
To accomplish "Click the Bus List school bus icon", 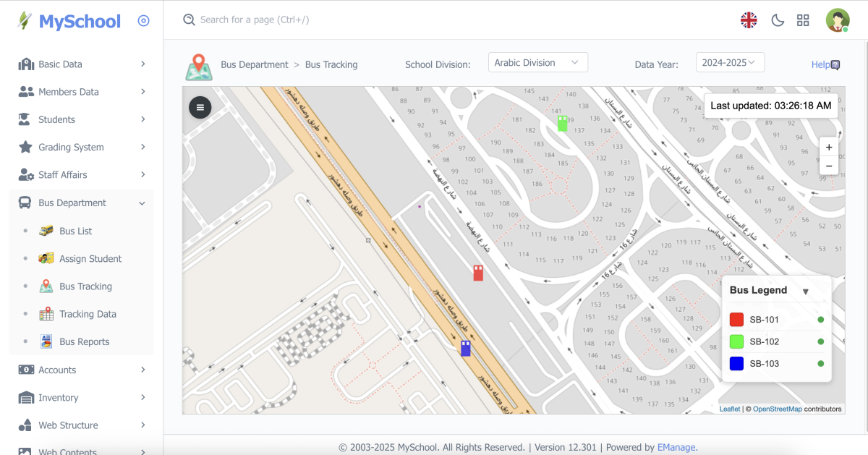I will click(x=46, y=231).
